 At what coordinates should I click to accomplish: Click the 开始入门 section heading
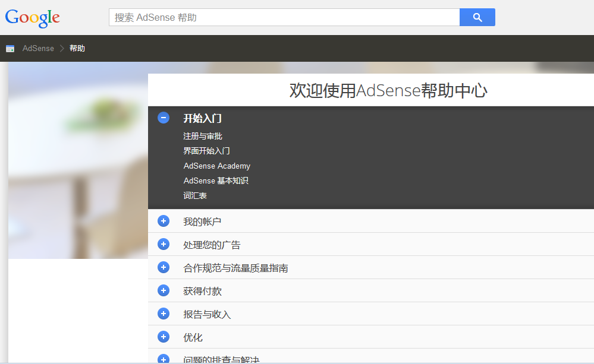[202, 118]
